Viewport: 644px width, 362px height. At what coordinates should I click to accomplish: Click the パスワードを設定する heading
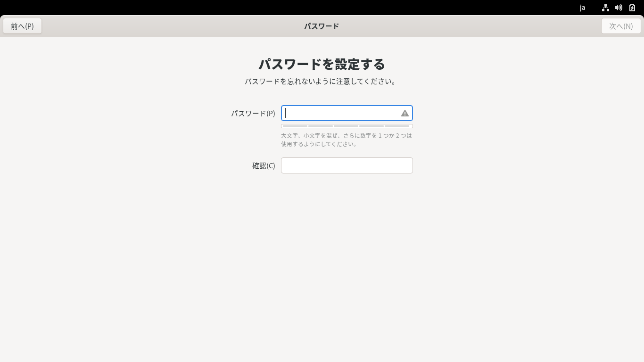pyautogui.click(x=322, y=64)
